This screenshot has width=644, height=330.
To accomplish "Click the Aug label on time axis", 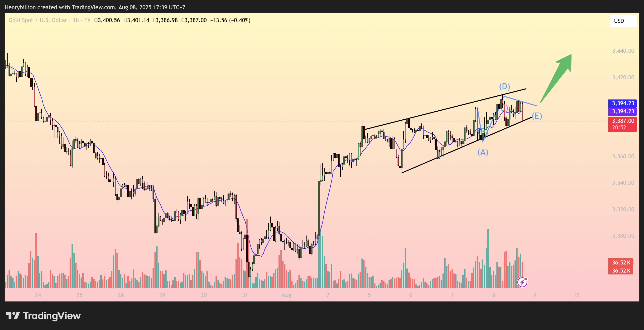I will point(287,295).
